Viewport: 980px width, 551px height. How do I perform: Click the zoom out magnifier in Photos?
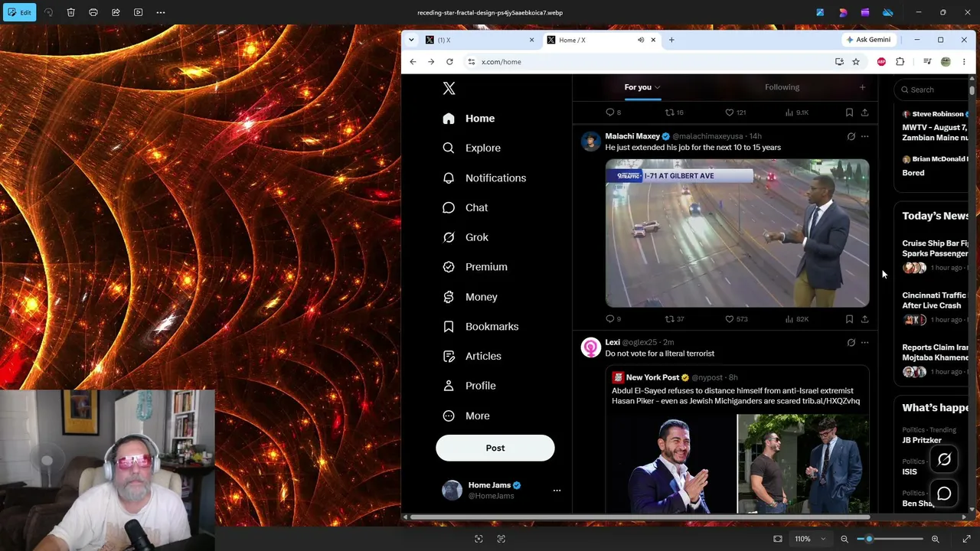pos(844,539)
